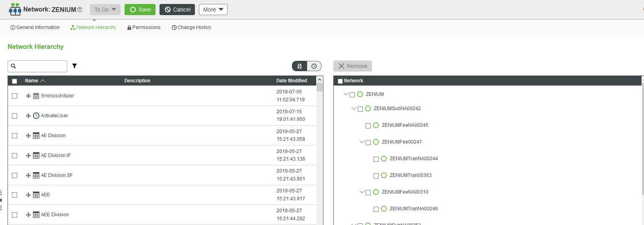Viewport: 644px width, 225px height.
Task: Select the ZENIUMTranNA00244 tree label
Action: [x=414, y=159]
